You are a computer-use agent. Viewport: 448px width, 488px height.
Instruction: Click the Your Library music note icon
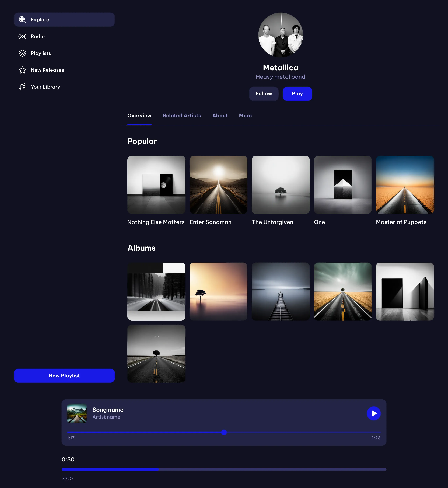pyautogui.click(x=22, y=87)
